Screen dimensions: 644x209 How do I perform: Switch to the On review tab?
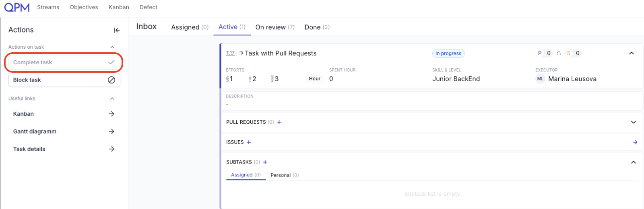click(x=275, y=27)
